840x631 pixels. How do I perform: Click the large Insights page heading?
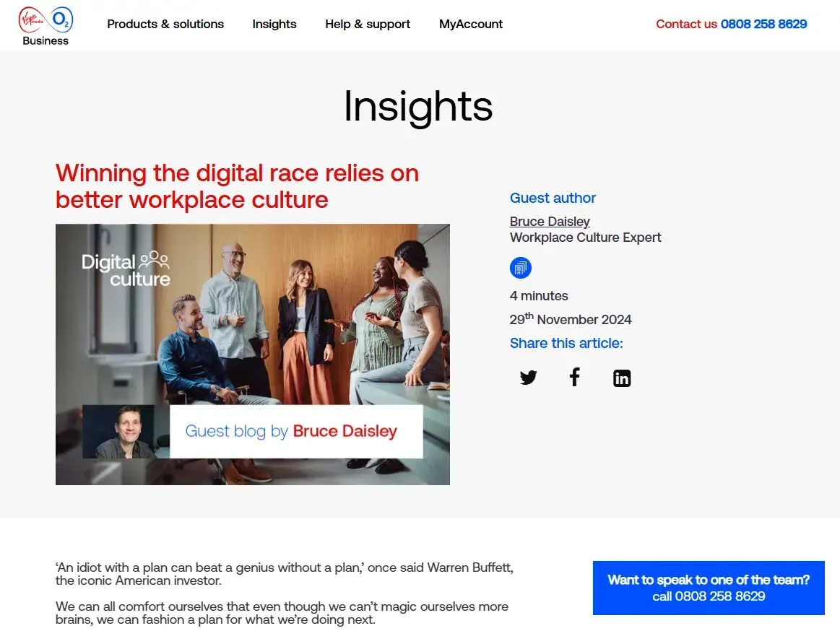pyautogui.click(x=418, y=106)
